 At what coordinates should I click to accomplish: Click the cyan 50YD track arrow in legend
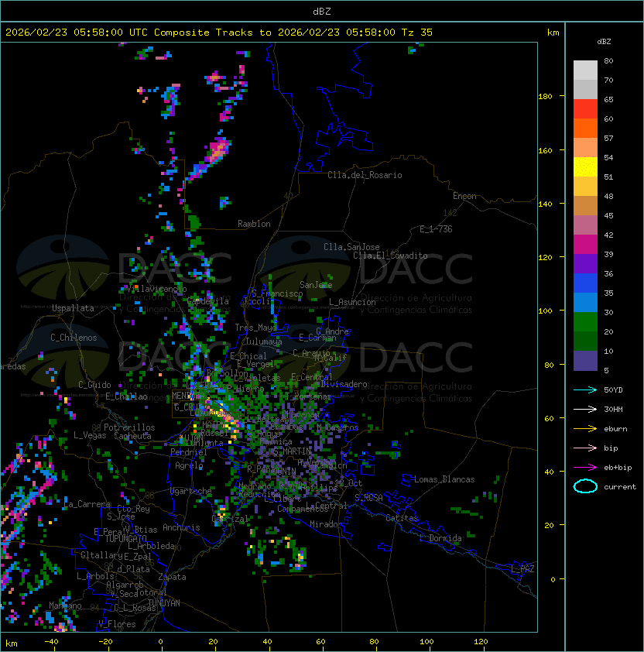coord(585,389)
